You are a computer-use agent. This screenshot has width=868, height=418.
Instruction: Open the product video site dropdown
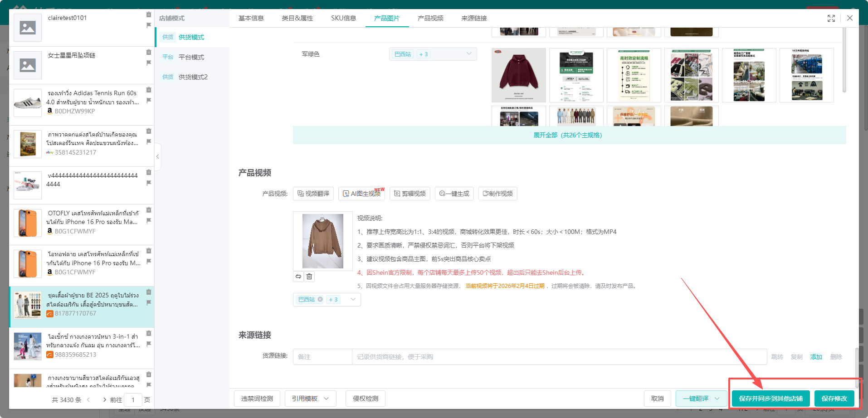coord(327,300)
